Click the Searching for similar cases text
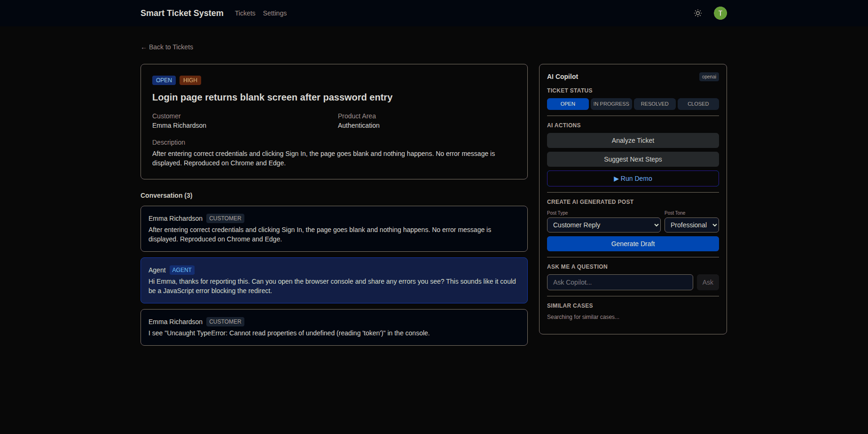868x434 pixels. pos(583,317)
